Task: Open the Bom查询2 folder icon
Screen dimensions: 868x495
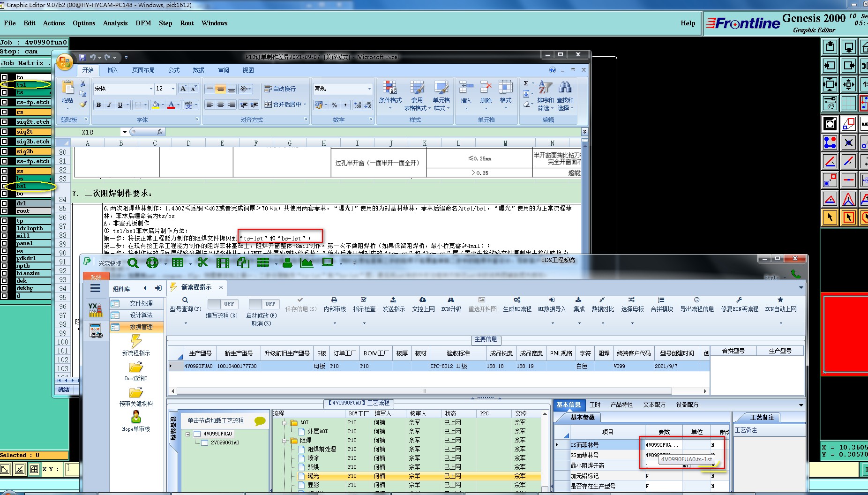Action: click(136, 367)
